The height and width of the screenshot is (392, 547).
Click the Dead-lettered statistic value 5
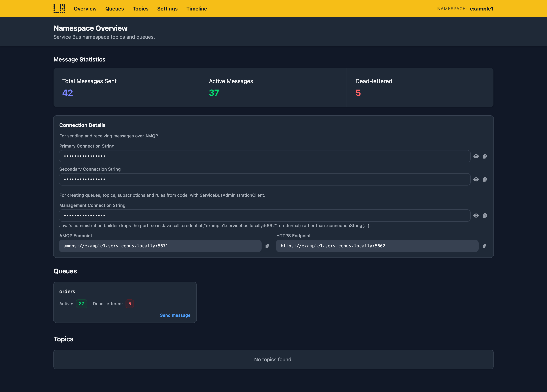click(358, 93)
